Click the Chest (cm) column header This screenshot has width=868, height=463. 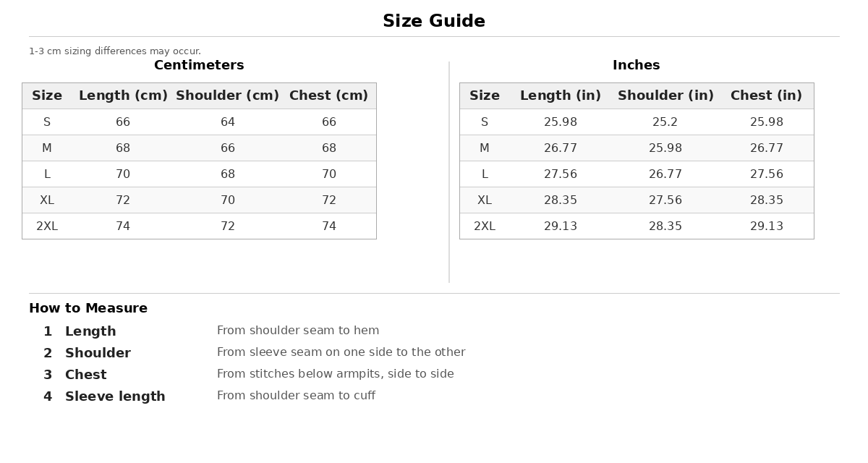329,95
